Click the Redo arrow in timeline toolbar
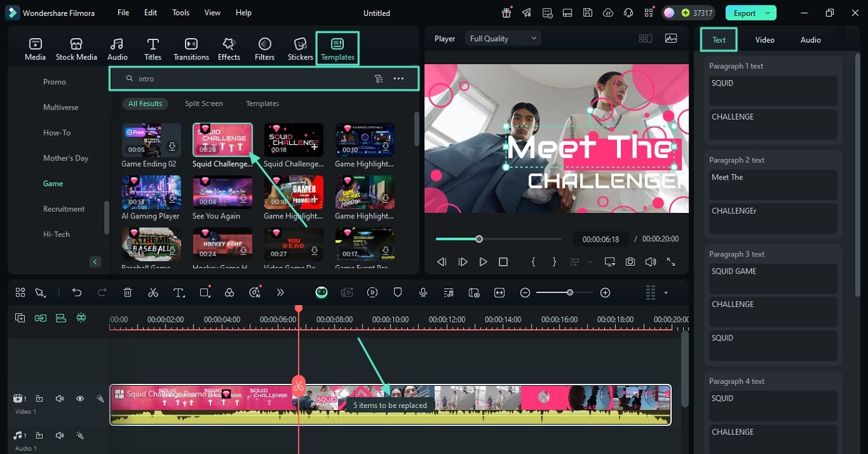Screen dimensions: 868x454 pos(102,292)
